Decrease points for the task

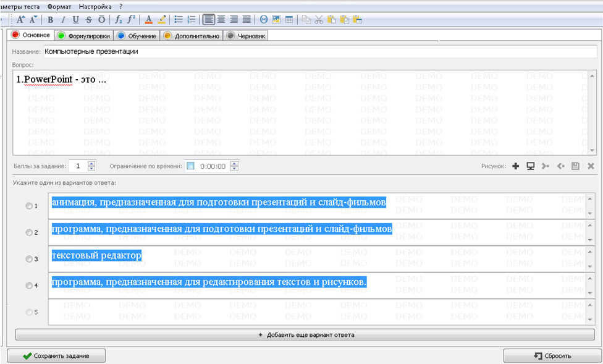coord(91,169)
